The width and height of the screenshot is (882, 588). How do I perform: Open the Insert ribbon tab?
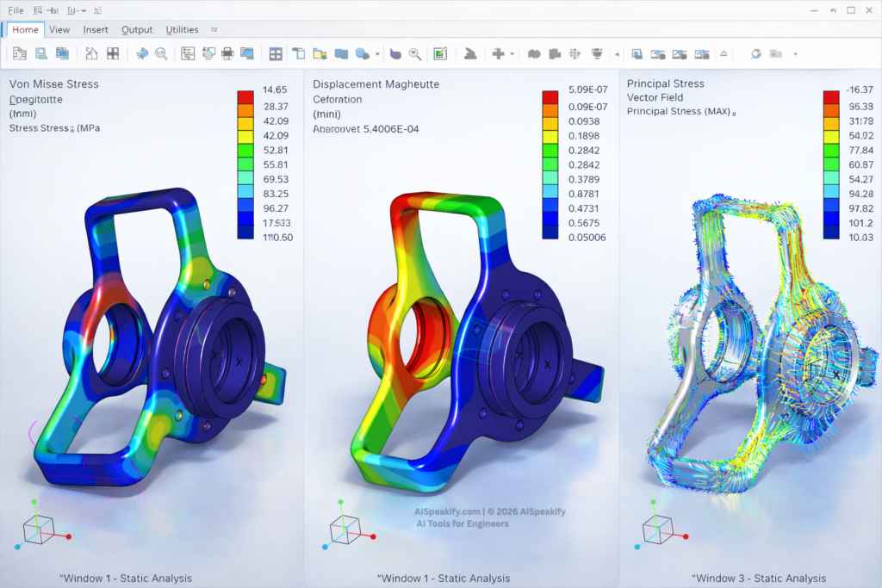pyautogui.click(x=96, y=29)
